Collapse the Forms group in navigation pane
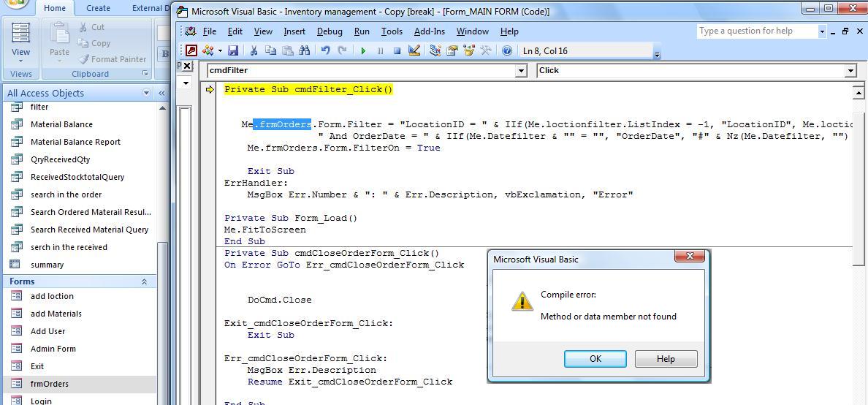Viewport: 868px width, 405px height. (145, 281)
